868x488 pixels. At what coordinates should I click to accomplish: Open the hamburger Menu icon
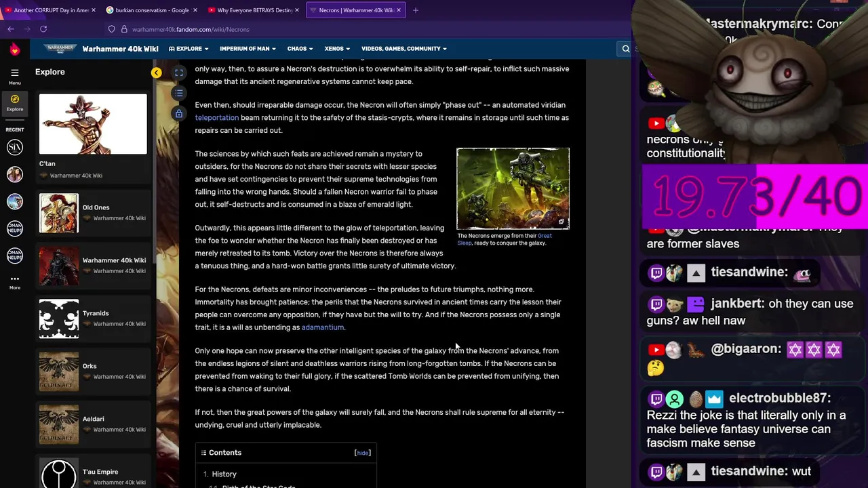14,75
